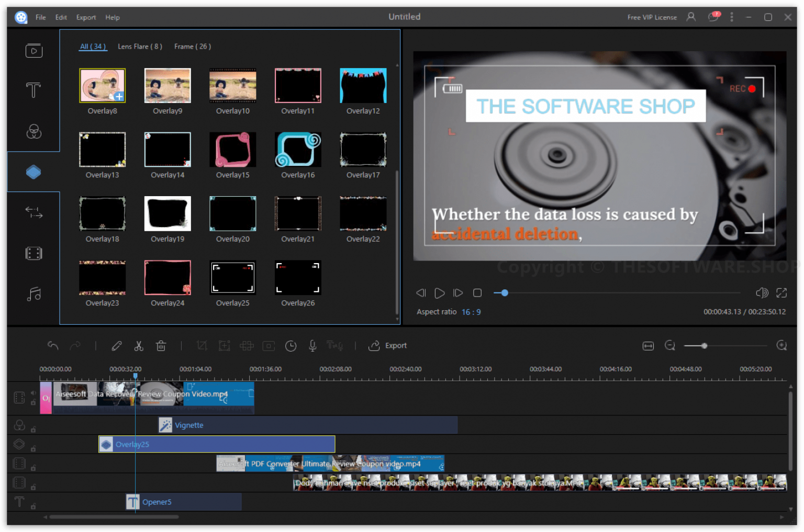
Task: Open the Text templates sidebar tab
Action: pos(33,90)
